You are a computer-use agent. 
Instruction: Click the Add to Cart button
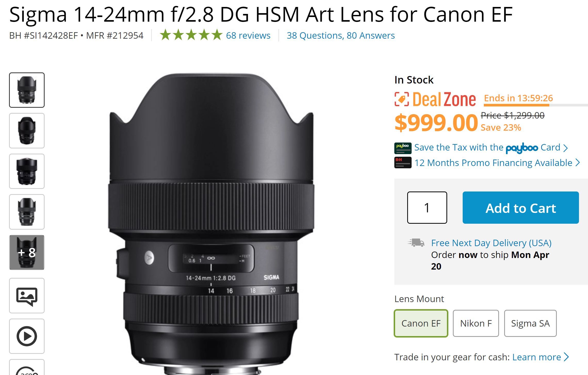point(520,208)
